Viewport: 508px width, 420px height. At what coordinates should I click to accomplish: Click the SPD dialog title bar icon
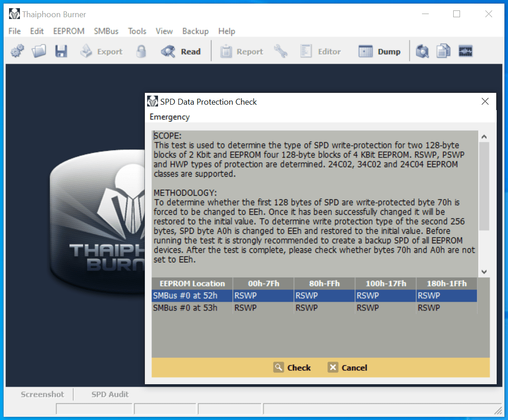coord(152,101)
